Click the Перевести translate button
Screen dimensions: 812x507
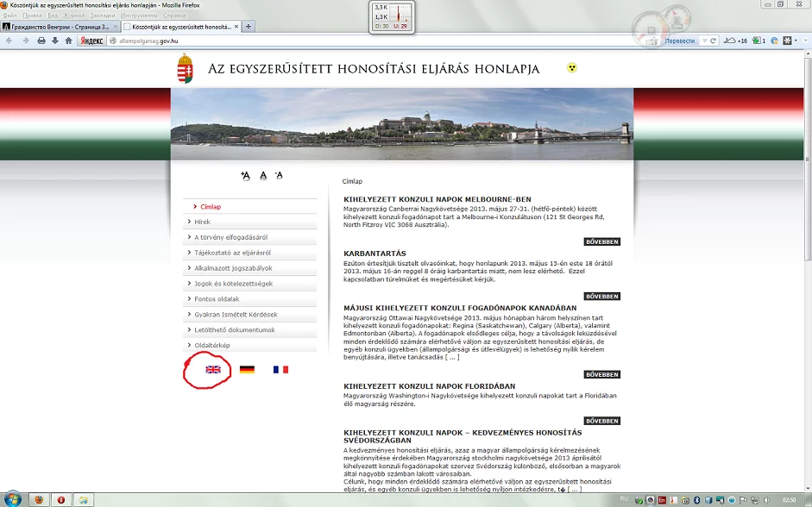pos(680,41)
